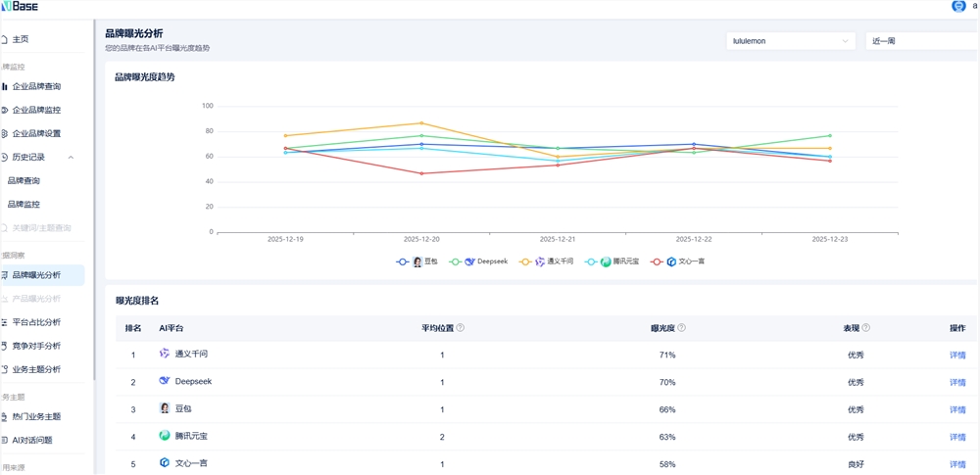Toggle the 豆包 series in chart legend
Screen dimensions: 980x475
tap(417, 262)
